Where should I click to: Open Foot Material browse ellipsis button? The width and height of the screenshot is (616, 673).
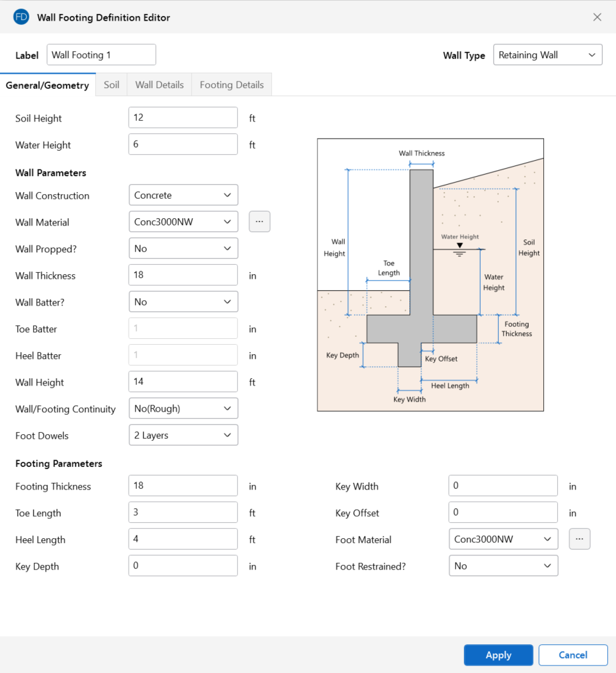point(579,539)
